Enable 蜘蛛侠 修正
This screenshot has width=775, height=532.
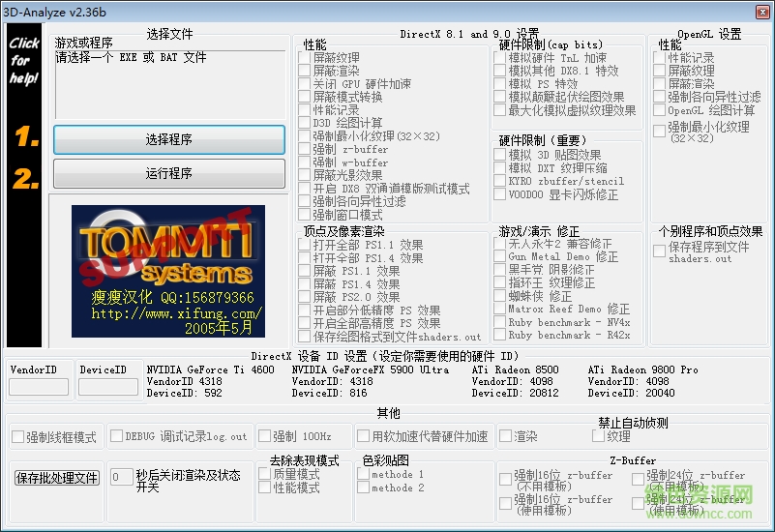[x=499, y=296]
